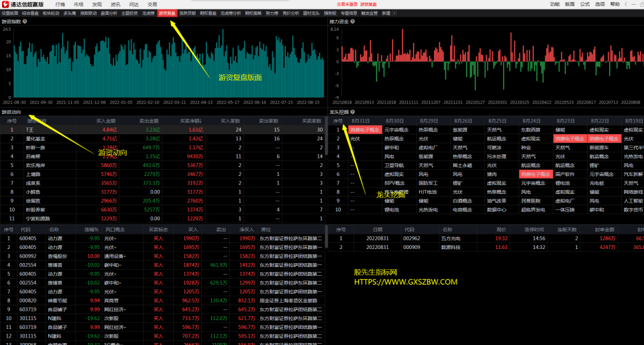Sort 游资动向 by 买卖家数 column
Viewport: 644px width, 345px height.
point(312,121)
